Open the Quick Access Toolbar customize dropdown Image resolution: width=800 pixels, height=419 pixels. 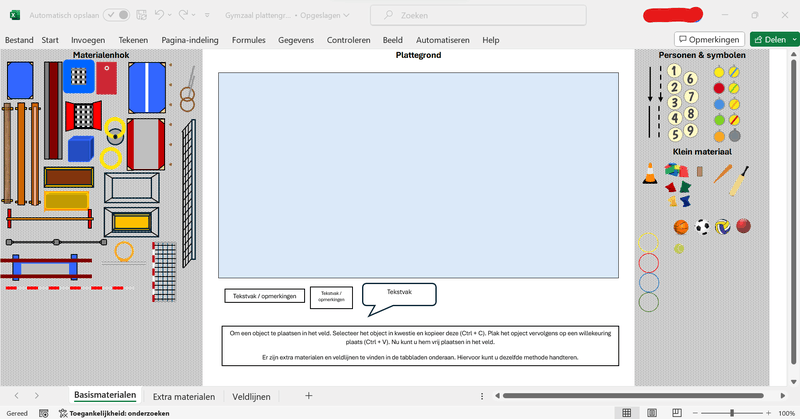207,15
